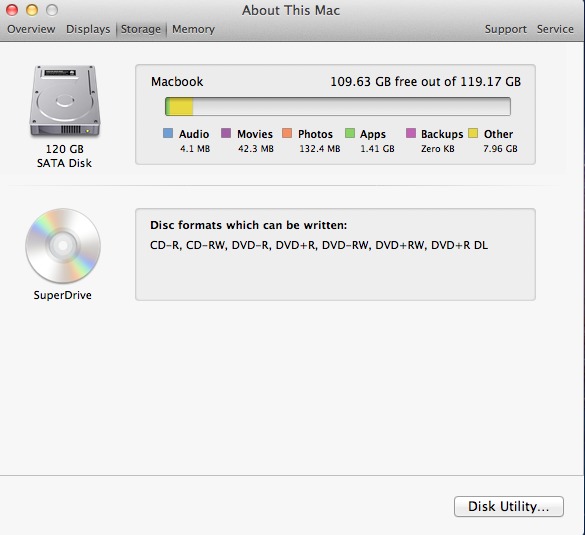Switch to the Memory tab
585x535 pixels.
(193, 29)
